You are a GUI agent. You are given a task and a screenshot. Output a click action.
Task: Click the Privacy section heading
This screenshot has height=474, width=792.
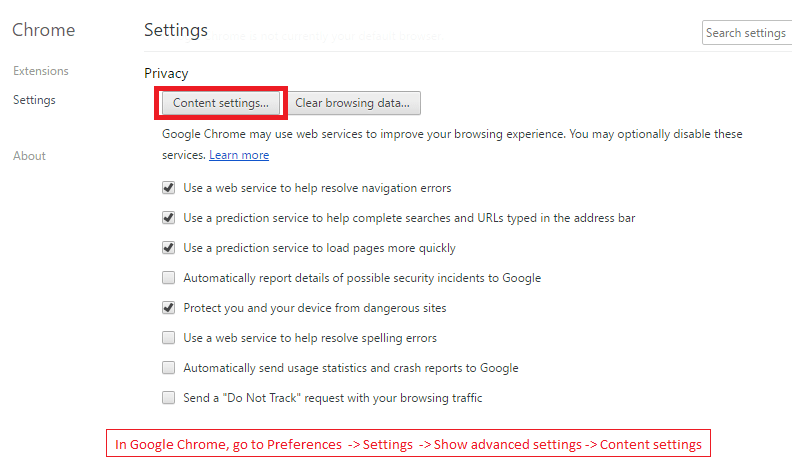click(166, 74)
